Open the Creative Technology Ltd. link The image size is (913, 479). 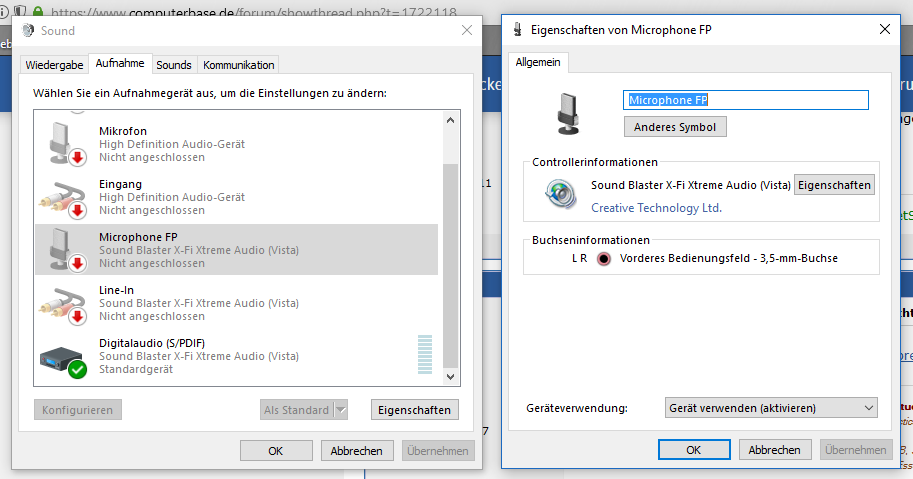click(x=656, y=208)
